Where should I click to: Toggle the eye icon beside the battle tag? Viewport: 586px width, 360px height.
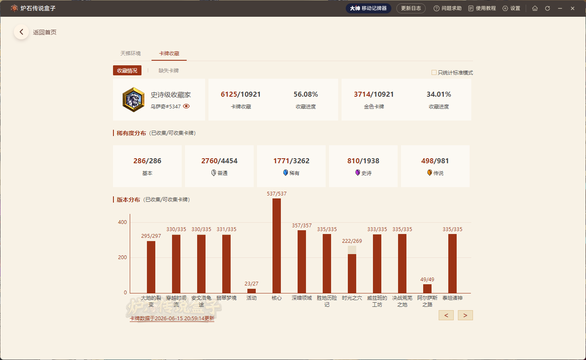tap(186, 106)
